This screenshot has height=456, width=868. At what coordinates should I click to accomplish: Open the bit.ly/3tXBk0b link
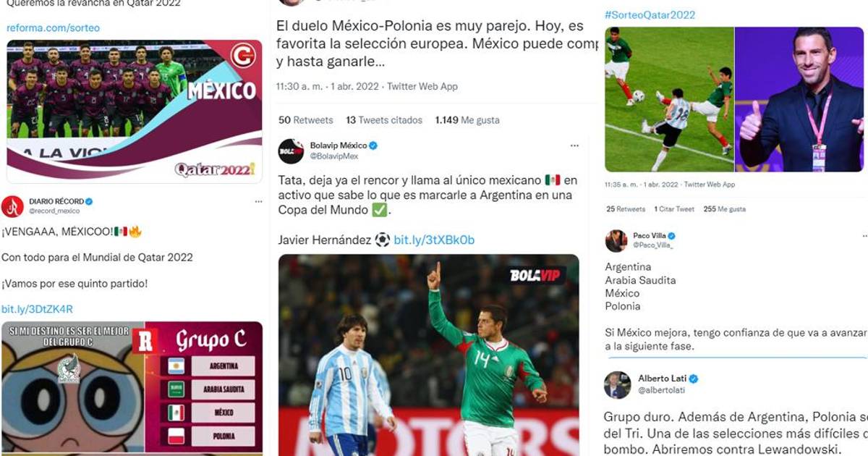[434, 240]
